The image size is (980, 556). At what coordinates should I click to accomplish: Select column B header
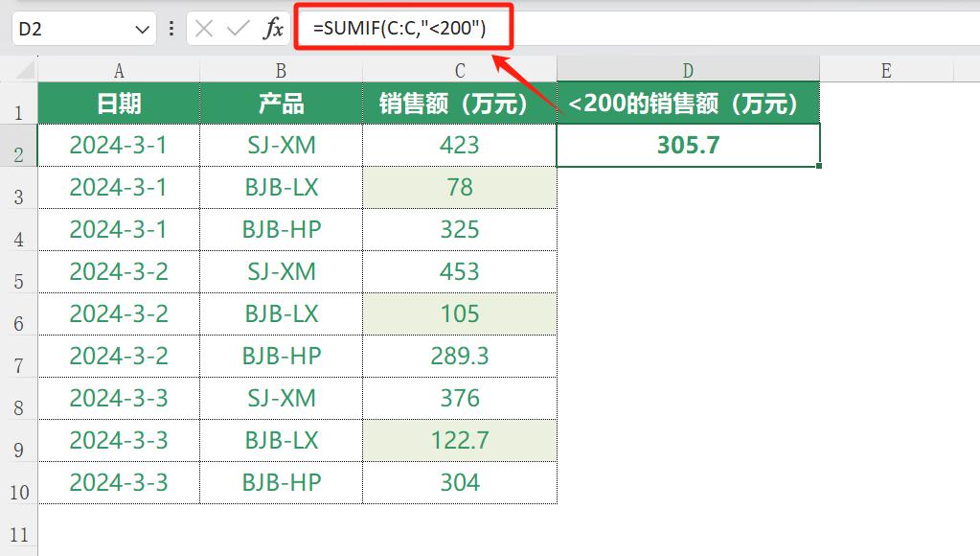coord(282,70)
